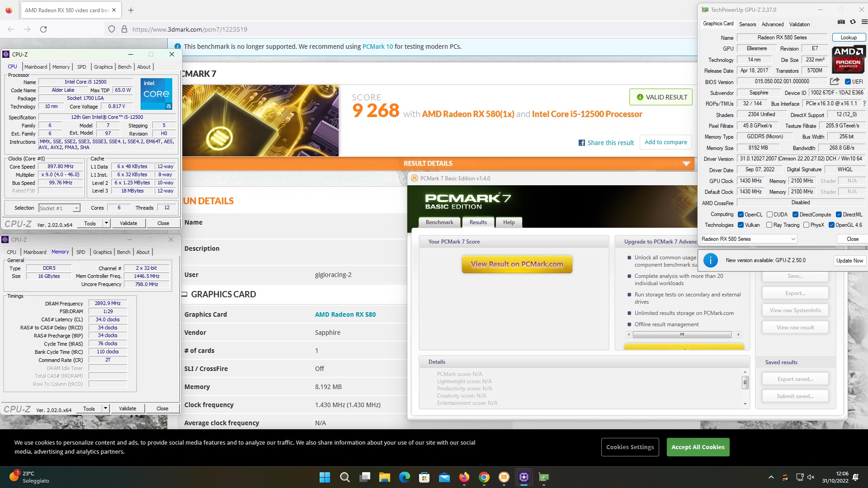Go back using the browser back arrow
Screen dimensions: 868x488
coord(11,29)
